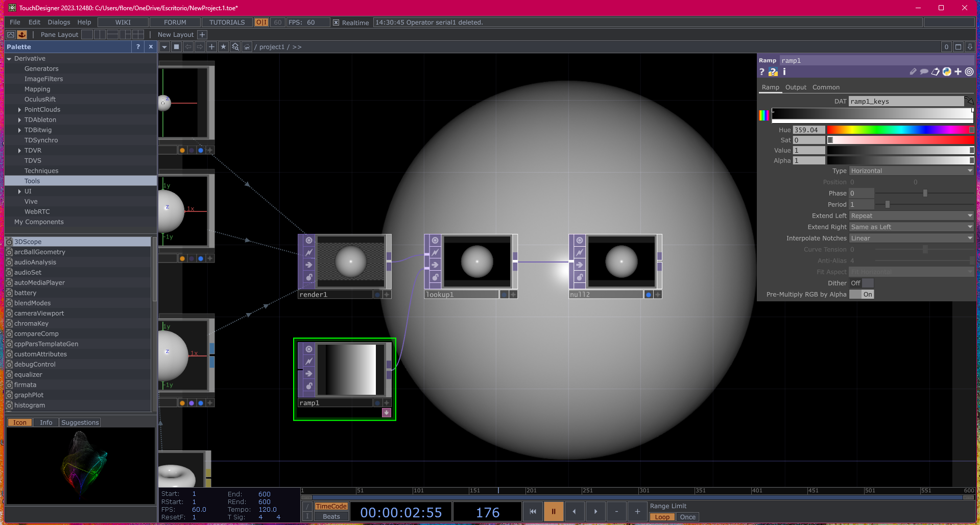
Task: Copy ramp1 parameters with the clipboard icon
Action: [x=936, y=72]
